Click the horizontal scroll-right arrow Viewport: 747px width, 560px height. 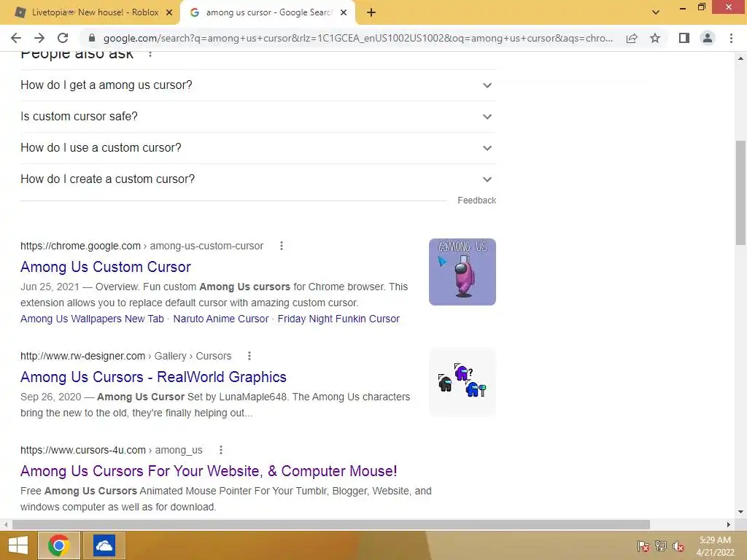729,524
